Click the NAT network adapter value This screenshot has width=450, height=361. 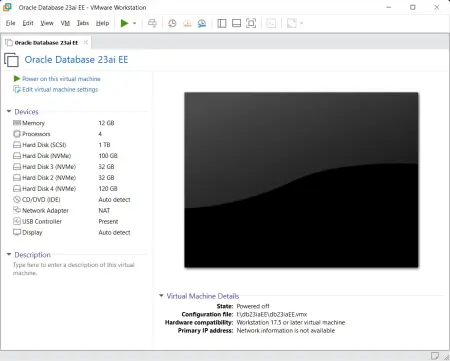(x=104, y=211)
